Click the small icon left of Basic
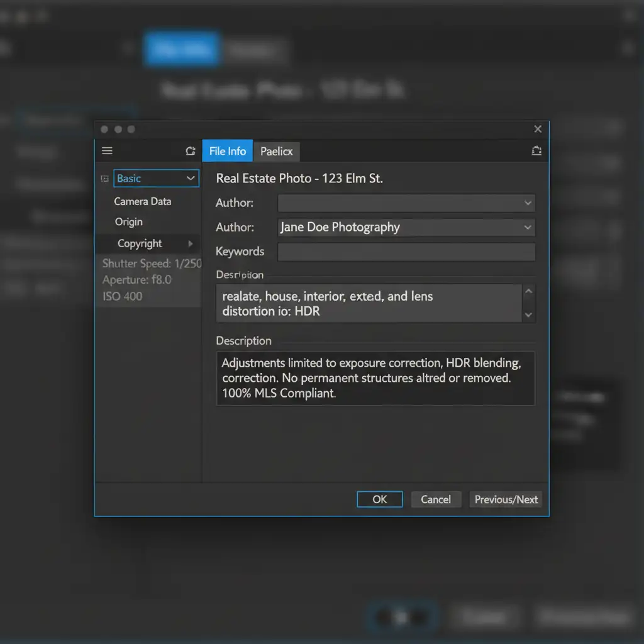Viewport: 644px width, 644px height. [x=104, y=179]
